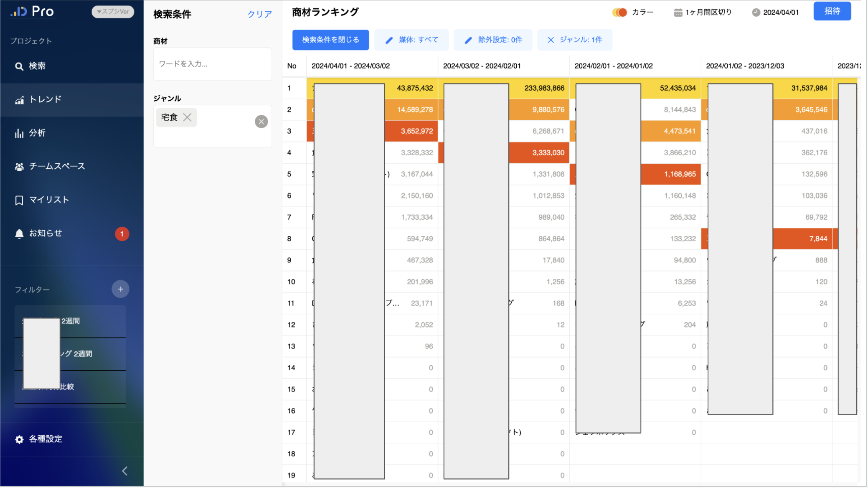Toggle the カラー color switch
Image resolution: width=868 pixels, height=488 pixels.
coord(620,13)
